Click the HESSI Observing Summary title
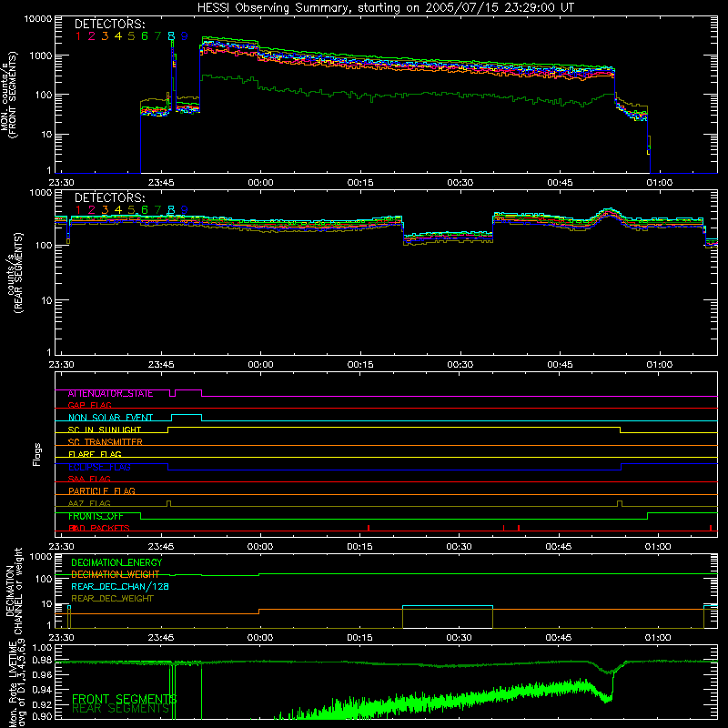The image size is (728, 728). [x=385, y=8]
